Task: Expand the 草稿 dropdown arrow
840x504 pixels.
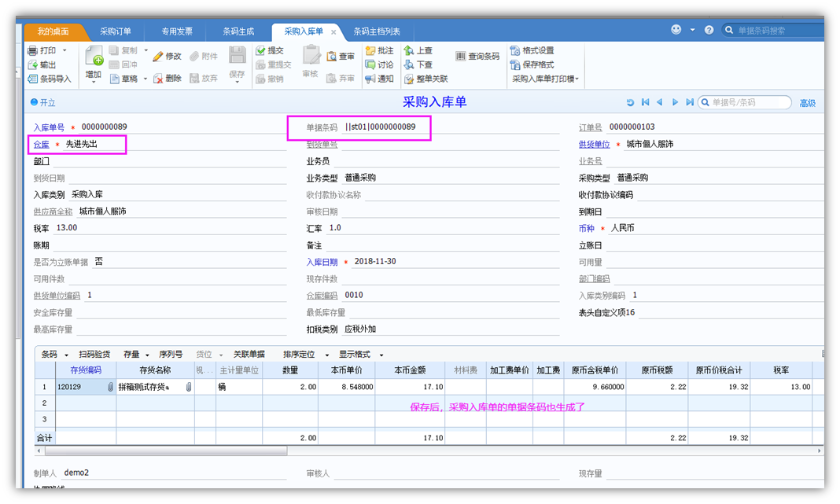Action: click(x=146, y=79)
